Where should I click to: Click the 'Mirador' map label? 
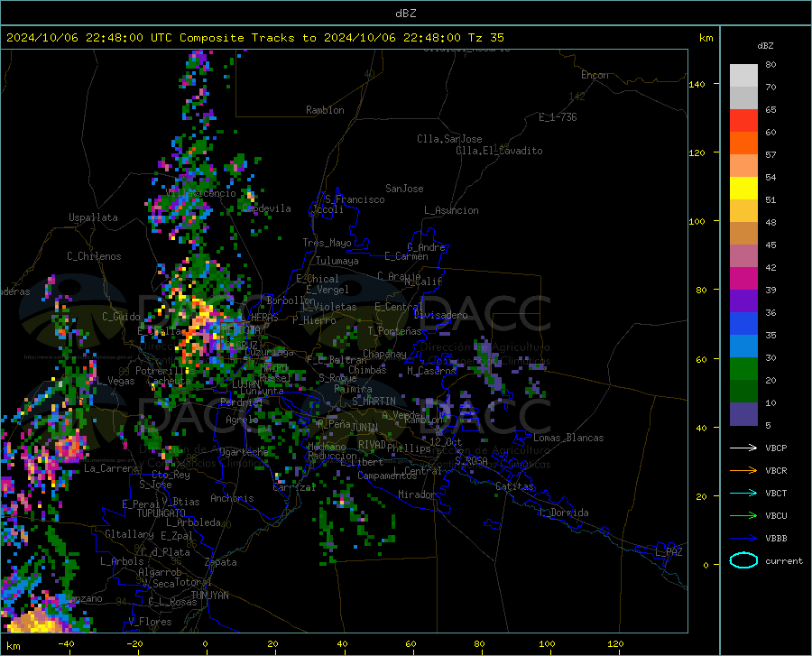point(417,494)
